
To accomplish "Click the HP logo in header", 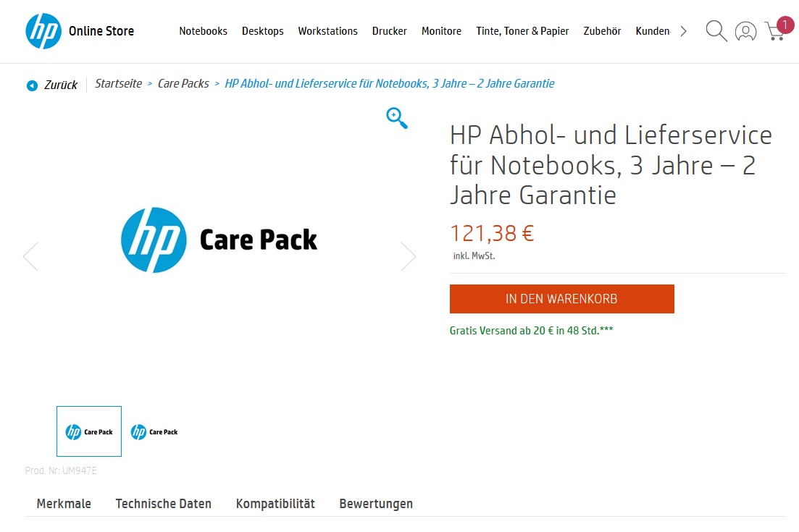I will (43, 31).
